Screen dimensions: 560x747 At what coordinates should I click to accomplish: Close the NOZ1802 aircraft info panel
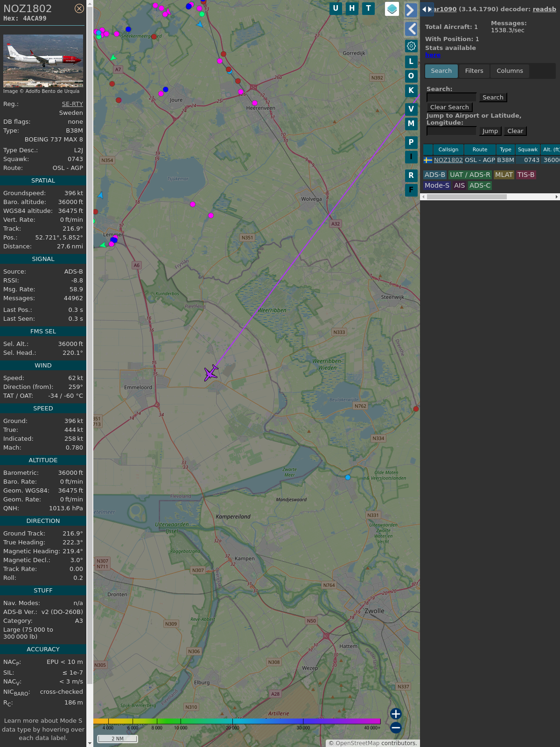point(79,8)
